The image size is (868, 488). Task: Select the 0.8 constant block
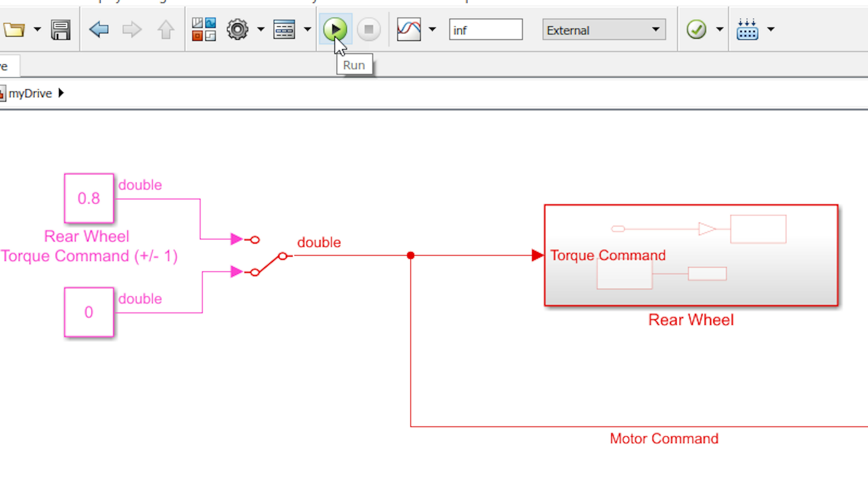pyautogui.click(x=89, y=198)
